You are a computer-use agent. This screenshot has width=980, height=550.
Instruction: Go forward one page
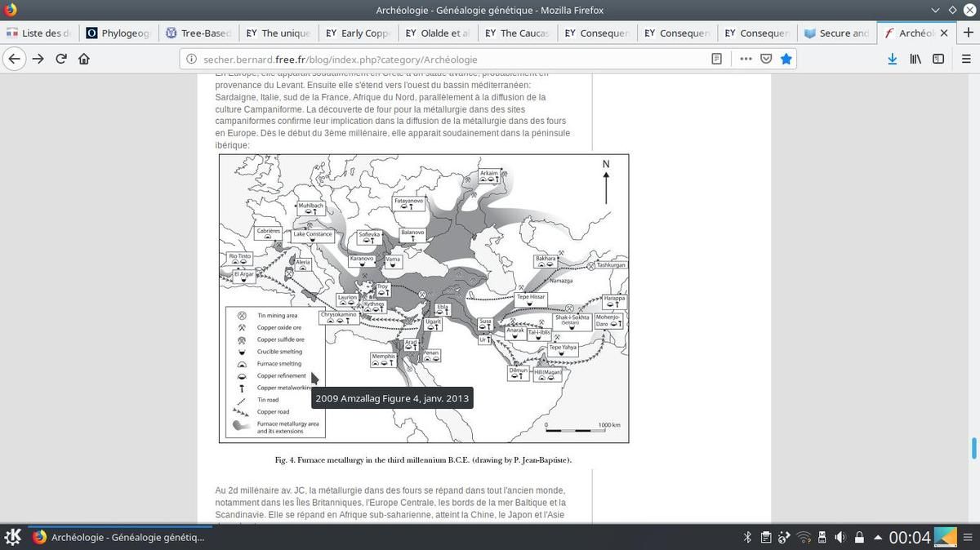[x=38, y=59]
